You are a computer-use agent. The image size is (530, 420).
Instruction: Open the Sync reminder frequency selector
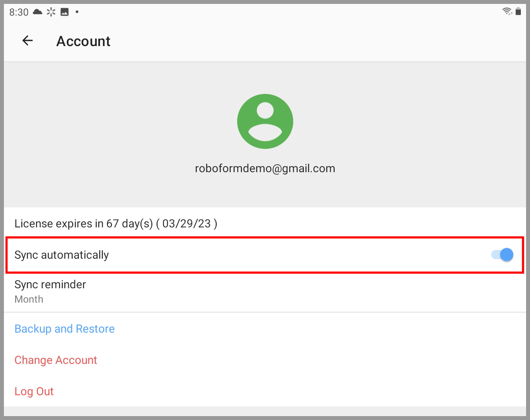pos(265,291)
